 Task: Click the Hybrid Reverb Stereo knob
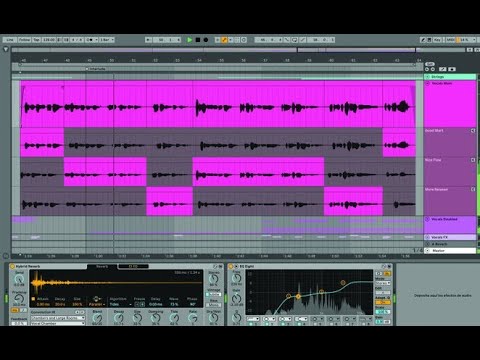213,278
